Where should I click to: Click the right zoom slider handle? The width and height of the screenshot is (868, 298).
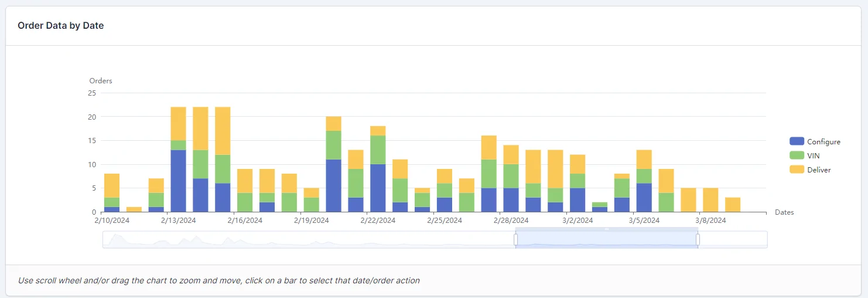698,239
